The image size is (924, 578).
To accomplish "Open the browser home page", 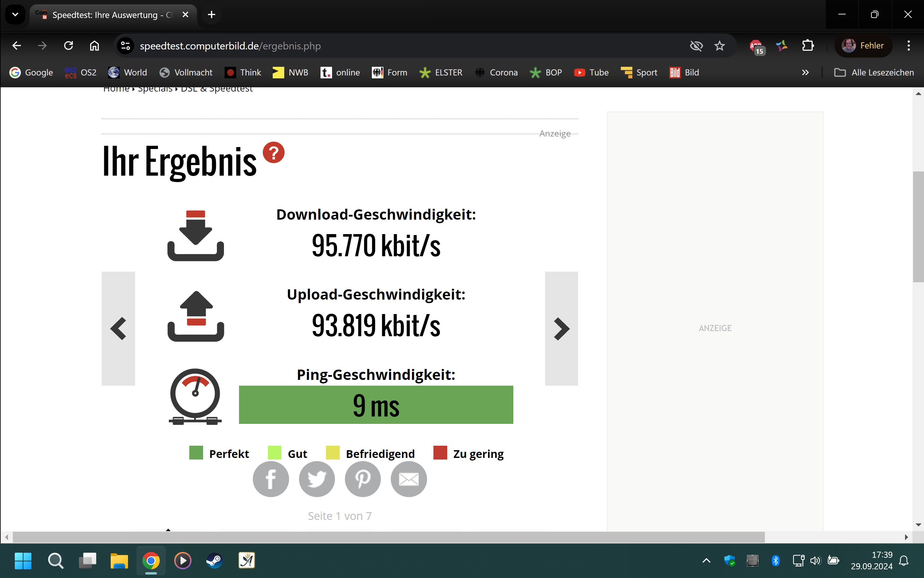I will point(94,46).
